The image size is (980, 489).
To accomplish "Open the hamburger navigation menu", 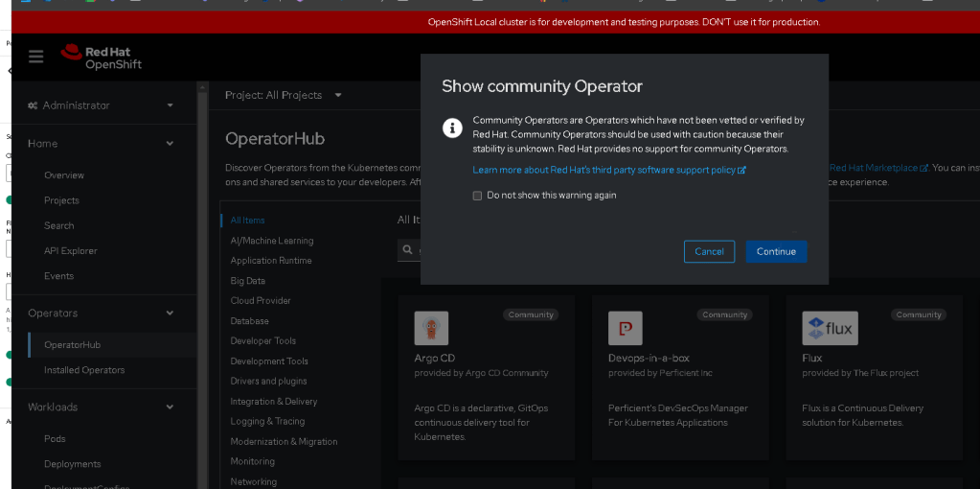I will coord(35,57).
